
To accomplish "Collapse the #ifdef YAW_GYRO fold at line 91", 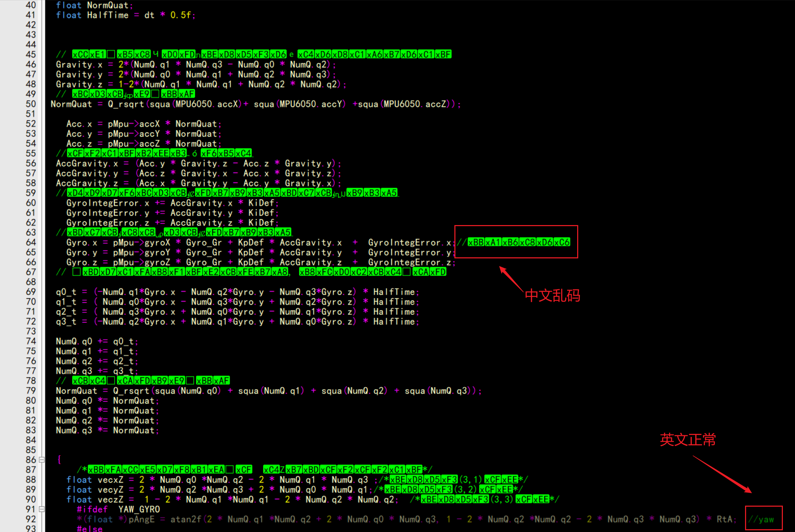I will 42,509.
